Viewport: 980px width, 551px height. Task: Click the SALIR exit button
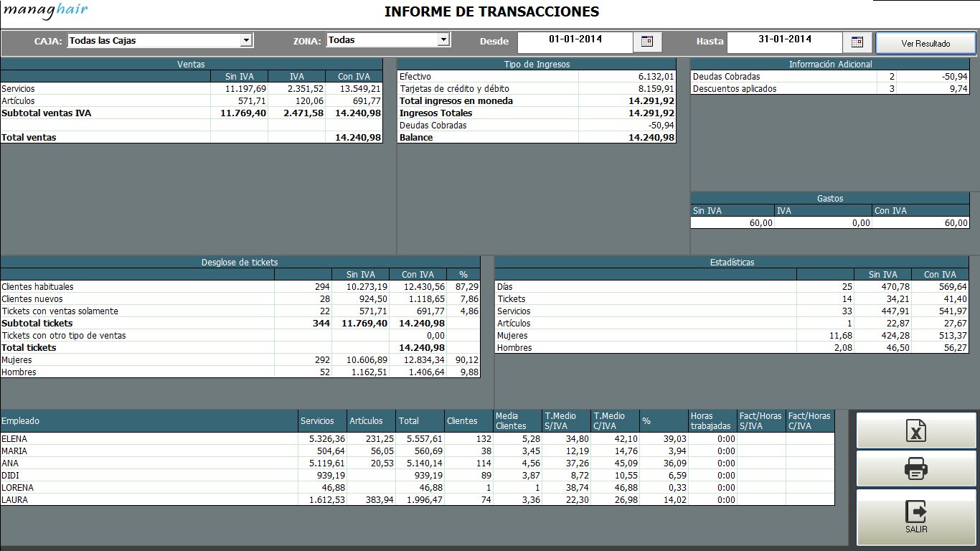916,517
